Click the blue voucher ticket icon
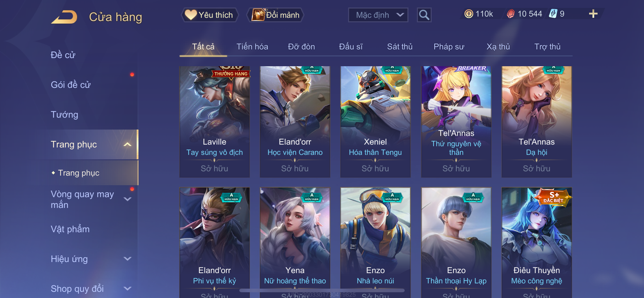 click(553, 14)
